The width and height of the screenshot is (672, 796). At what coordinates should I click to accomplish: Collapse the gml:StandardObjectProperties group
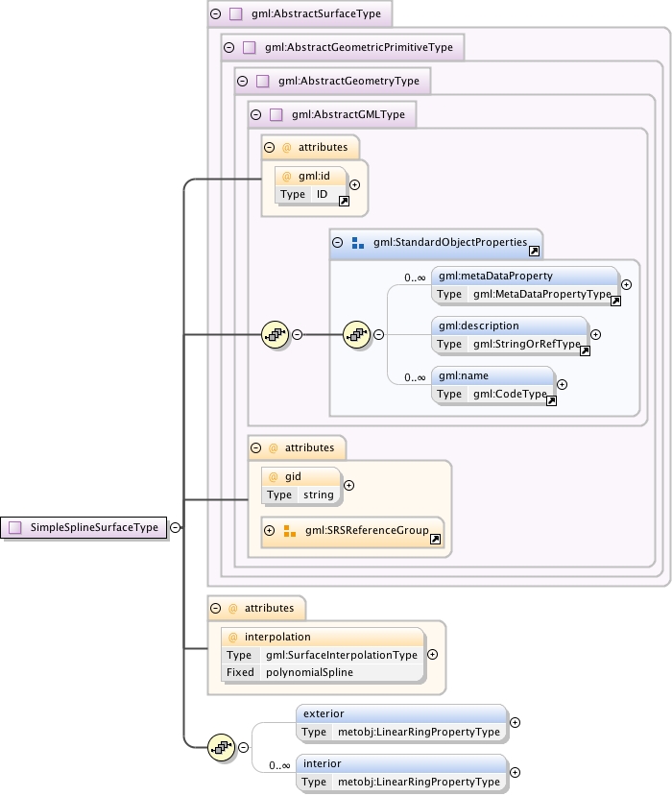tap(338, 242)
